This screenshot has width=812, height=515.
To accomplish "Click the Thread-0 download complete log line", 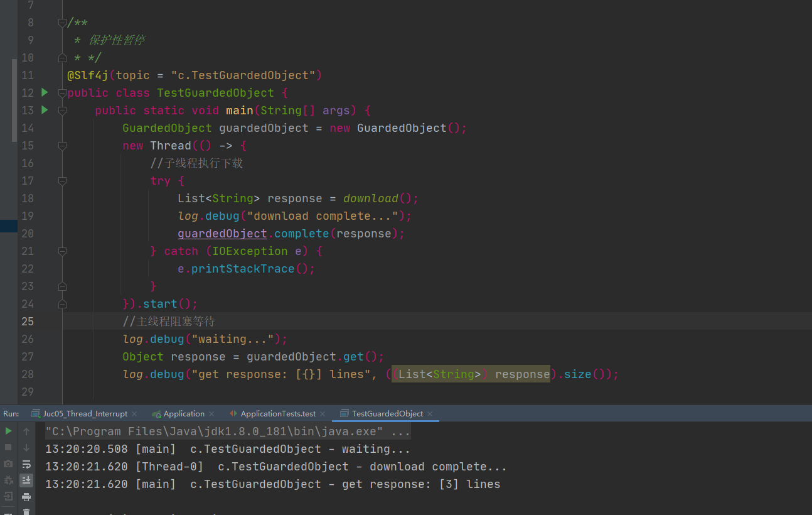I will pos(276,467).
